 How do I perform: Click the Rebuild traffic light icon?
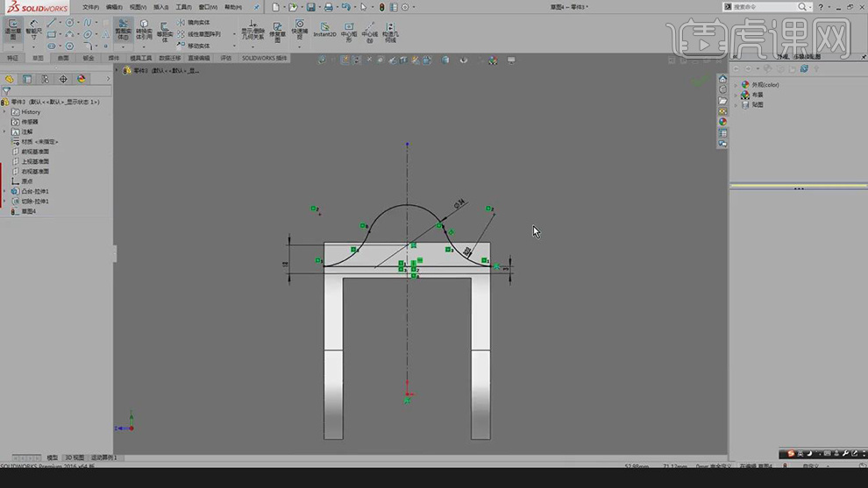tap(381, 7)
